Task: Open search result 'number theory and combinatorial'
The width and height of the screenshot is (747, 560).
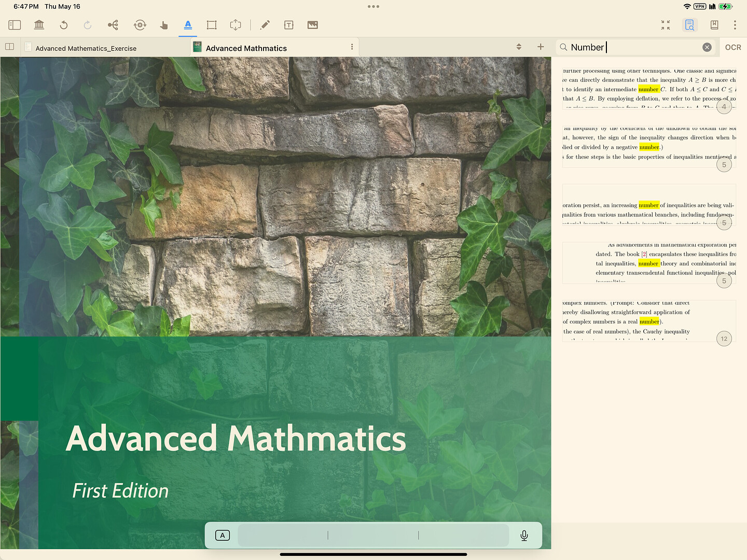Action: click(649, 263)
